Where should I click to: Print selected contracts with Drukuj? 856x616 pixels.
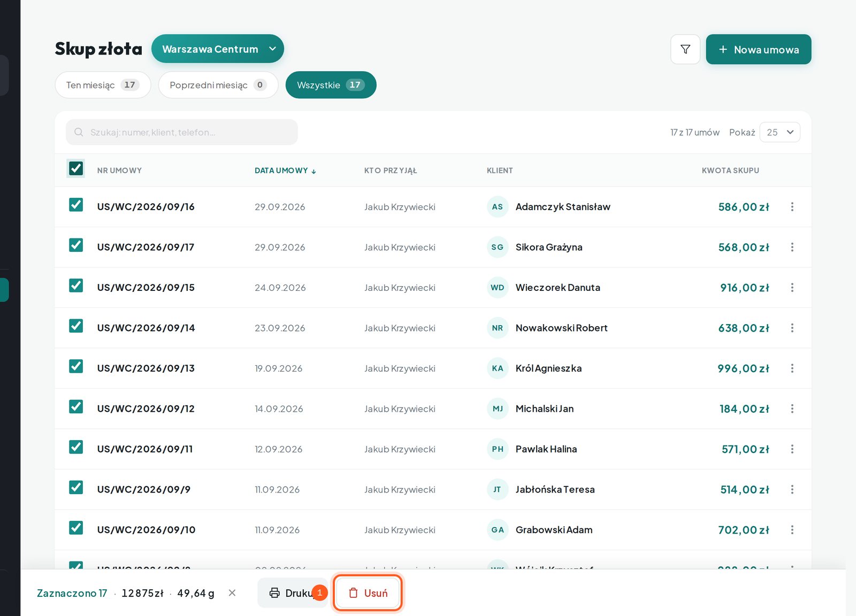292,592
